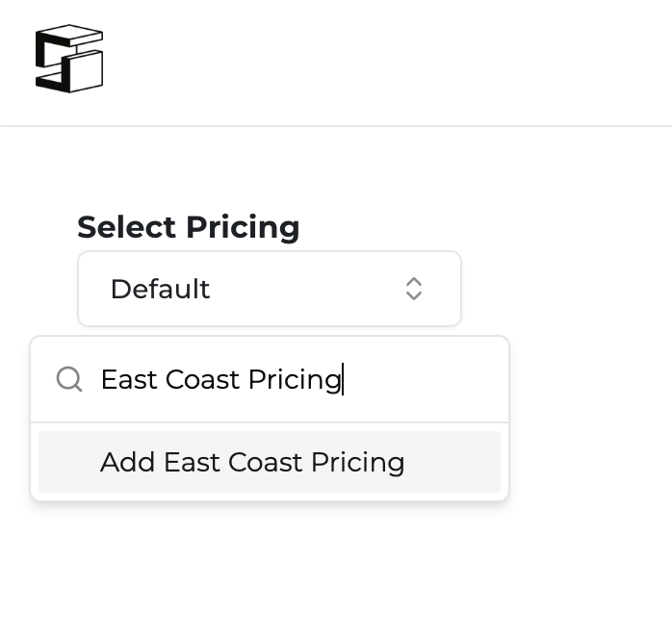672x637 pixels.
Task: Click the 'Select Pricing' label
Action: pyautogui.click(x=189, y=227)
